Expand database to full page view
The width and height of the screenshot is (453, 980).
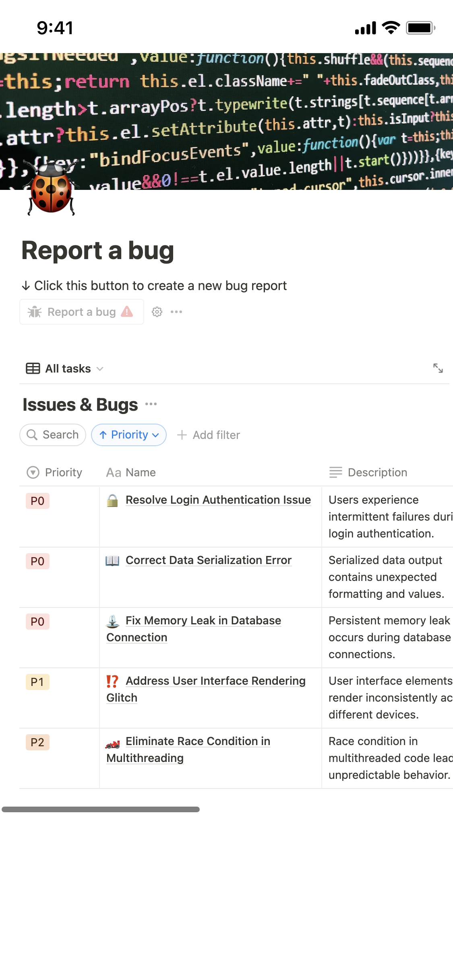click(438, 368)
